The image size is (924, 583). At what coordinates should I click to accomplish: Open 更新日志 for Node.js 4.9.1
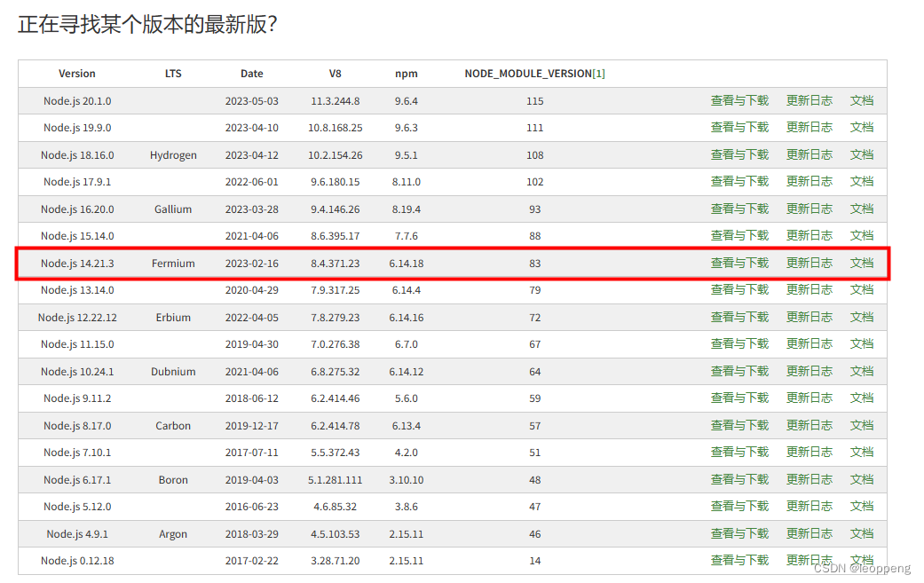click(809, 534)
